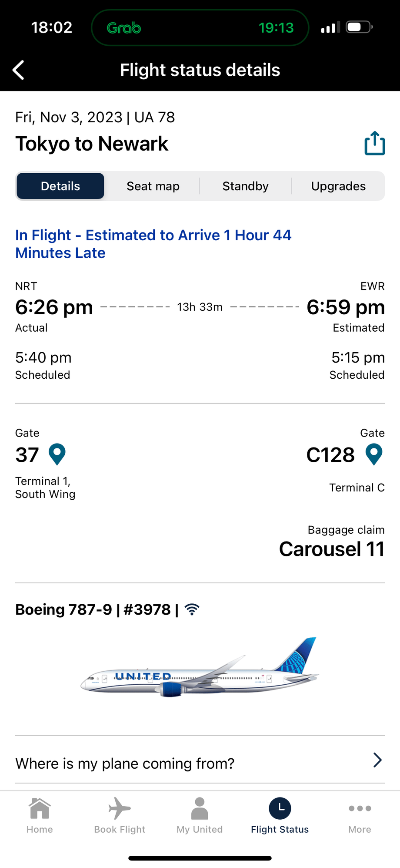The height and width of the screenshot is (868, 400).
Task: Tap the location pin beside gate 37
Action: tap(57, 454)
